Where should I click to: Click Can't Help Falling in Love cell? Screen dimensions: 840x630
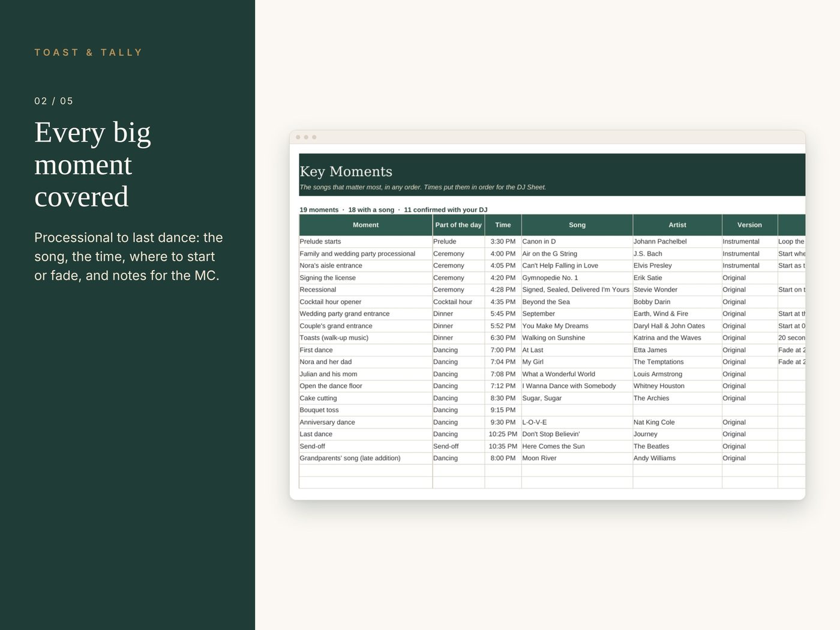click(577, 266)
